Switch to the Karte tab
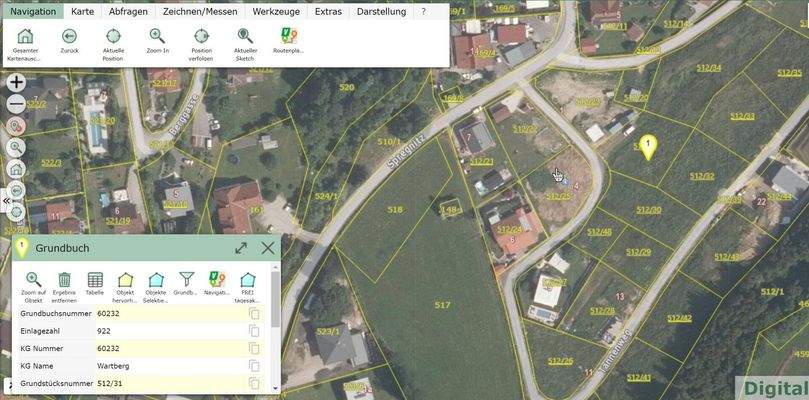This screenshot has height=400, width=809. [82, 11]
